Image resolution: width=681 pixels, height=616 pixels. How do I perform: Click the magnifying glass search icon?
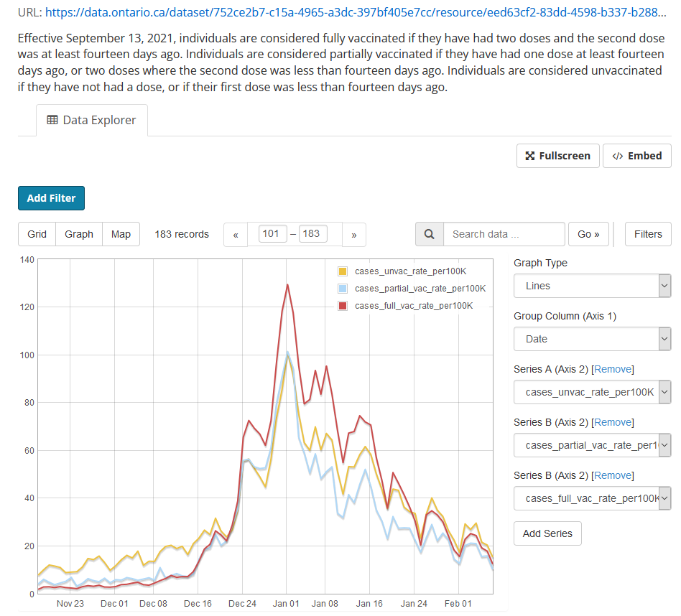(429, 234)
